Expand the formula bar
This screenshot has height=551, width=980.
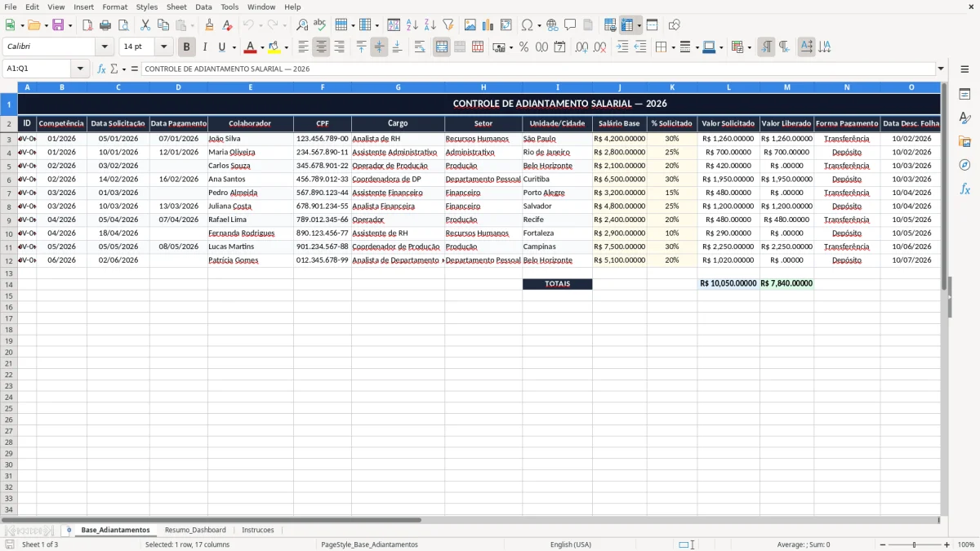tap(941, 69)
